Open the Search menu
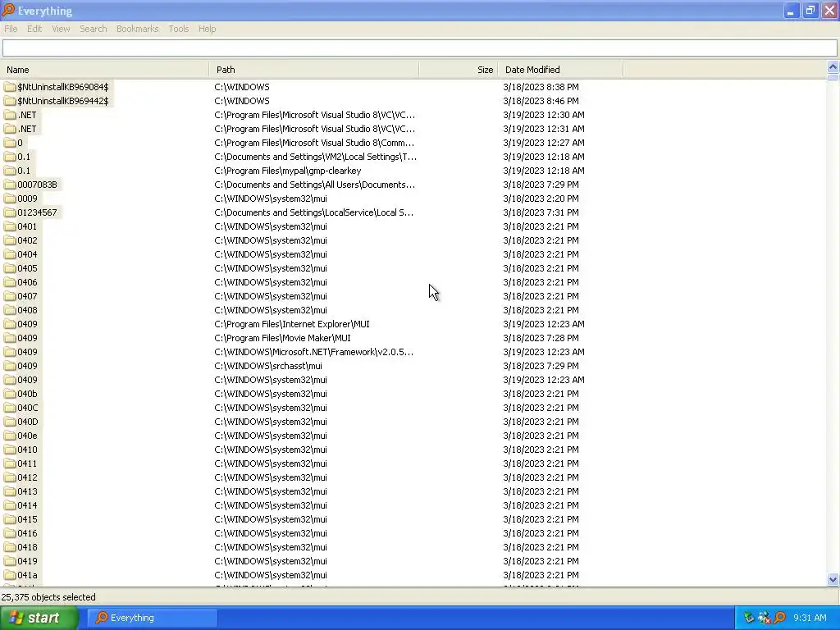 point(94,29)
